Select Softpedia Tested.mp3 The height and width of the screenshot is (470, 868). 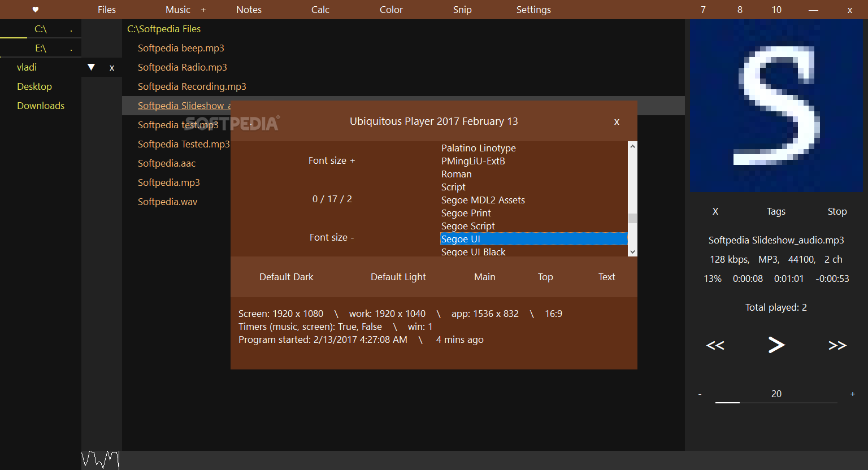pos(184,144)
